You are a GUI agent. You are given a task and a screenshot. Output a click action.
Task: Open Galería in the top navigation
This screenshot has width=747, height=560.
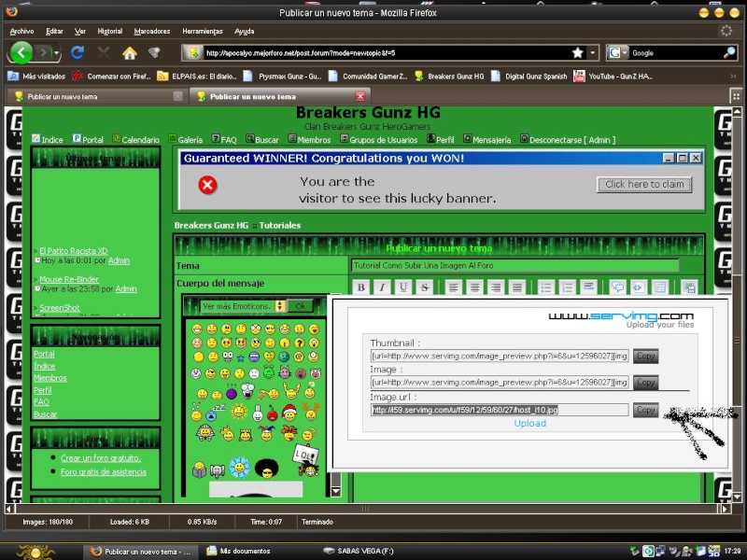[186, 139]
